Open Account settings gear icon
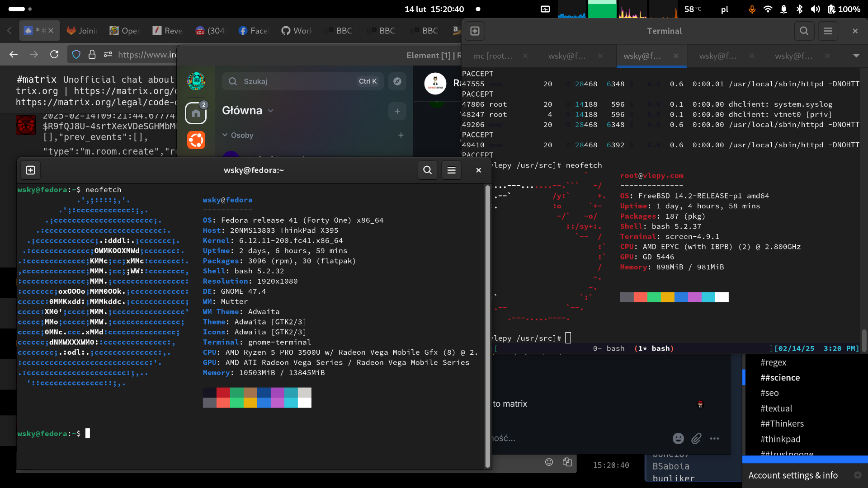This screenshot has height=488, width=868. 857,475
